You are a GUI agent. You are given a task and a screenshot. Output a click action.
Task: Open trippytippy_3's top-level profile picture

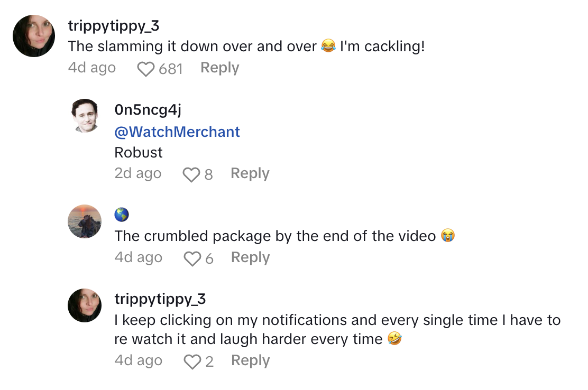pyautogui.click(x=34, y=36)
